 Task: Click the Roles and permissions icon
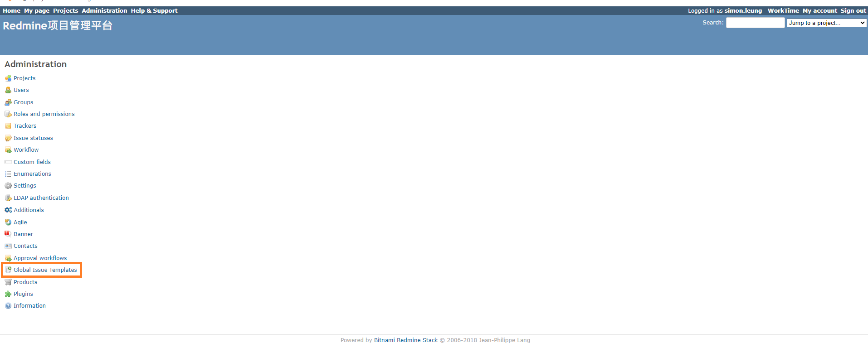click(x=8, y=114)
